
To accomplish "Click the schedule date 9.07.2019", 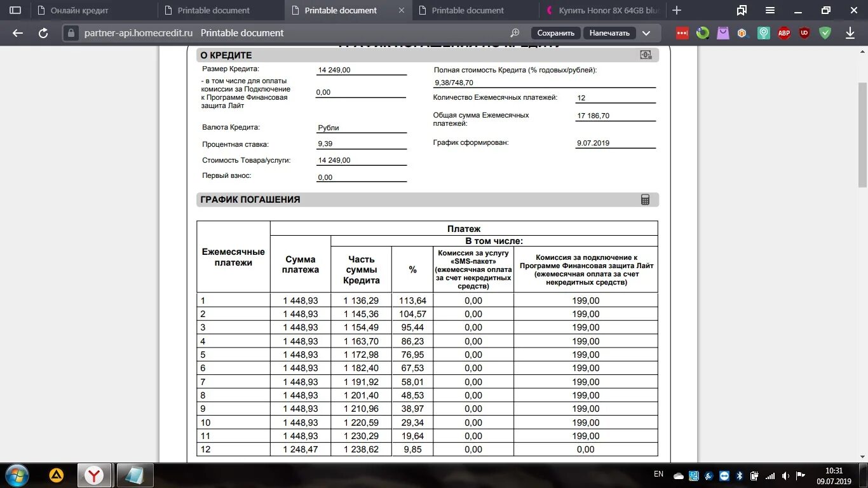I will click(593, 143).
